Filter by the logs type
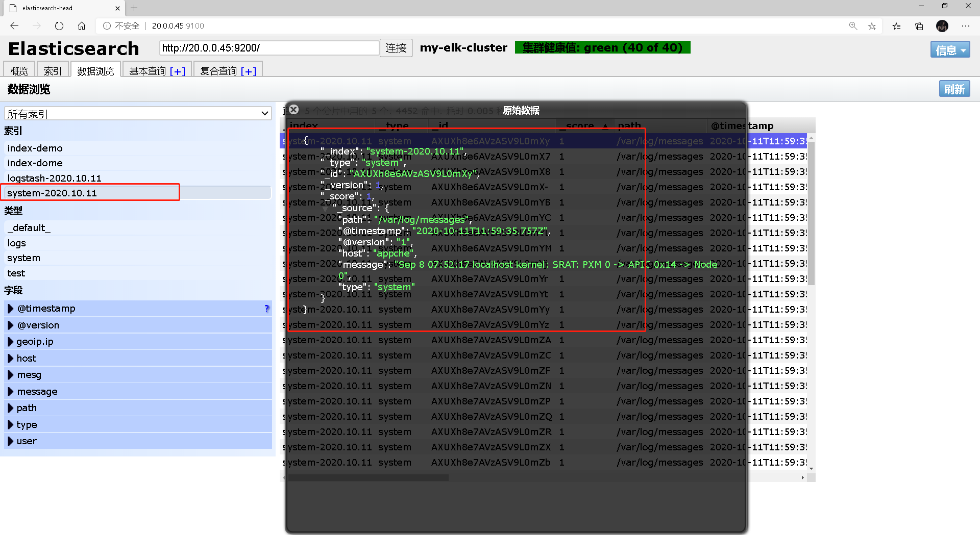 point(138,243)
